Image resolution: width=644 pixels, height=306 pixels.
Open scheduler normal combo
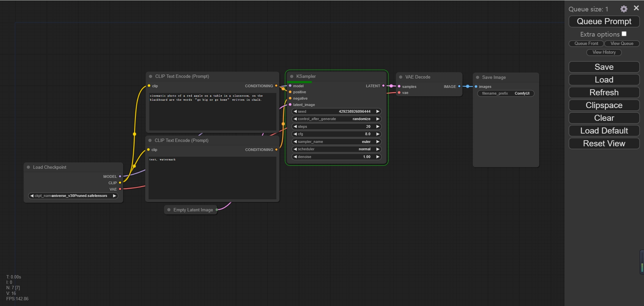336,149
